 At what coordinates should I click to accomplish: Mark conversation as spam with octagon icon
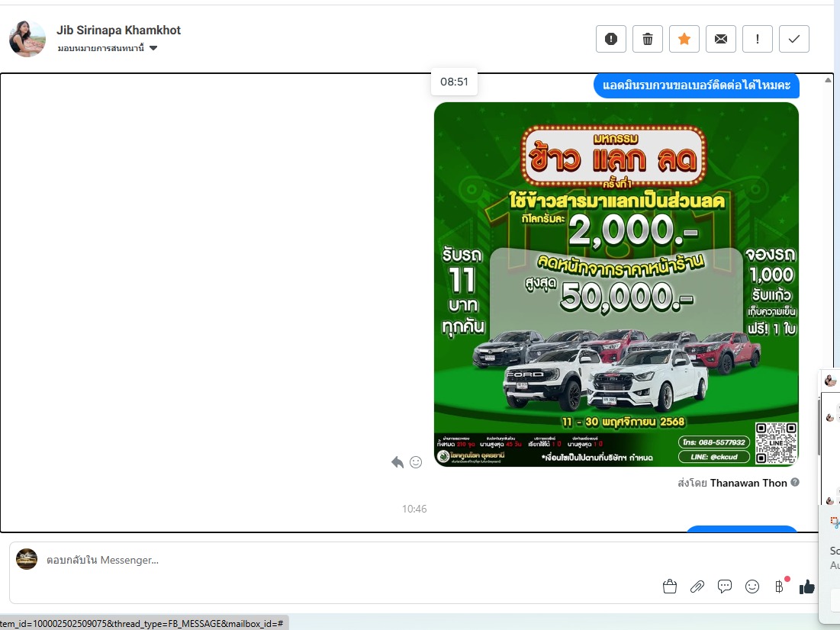tap(610, 39)
